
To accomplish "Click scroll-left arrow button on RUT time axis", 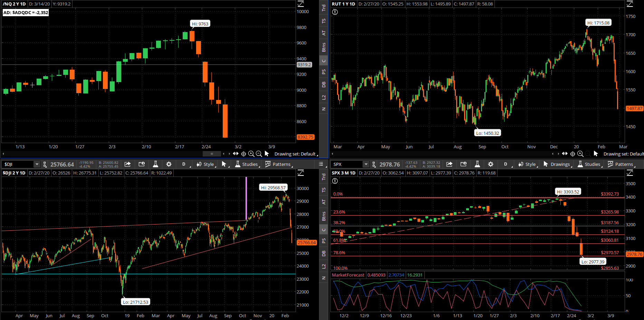I will click(x=553, y=154).
